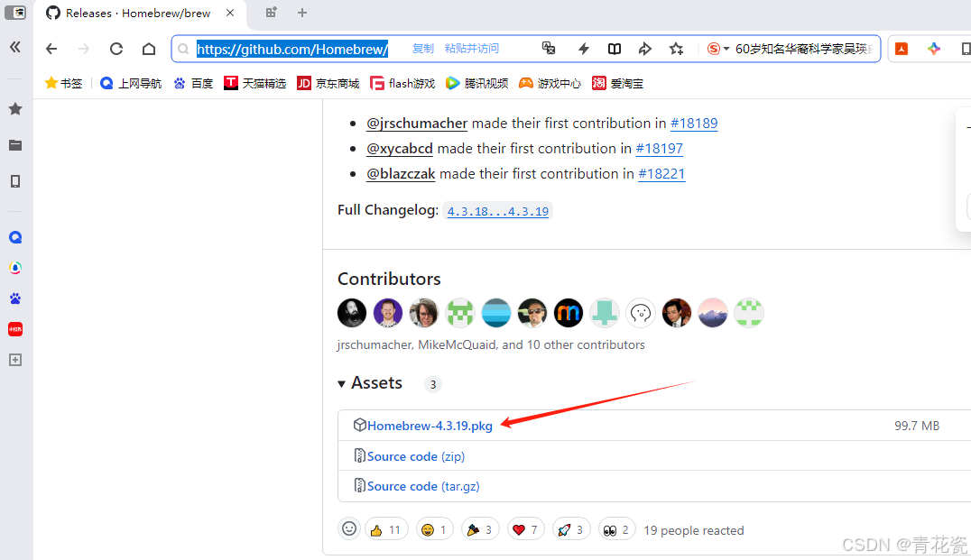Open the tab-grid icon next to the tab
This screenshot has width=971, height=560.
[272, 13]
